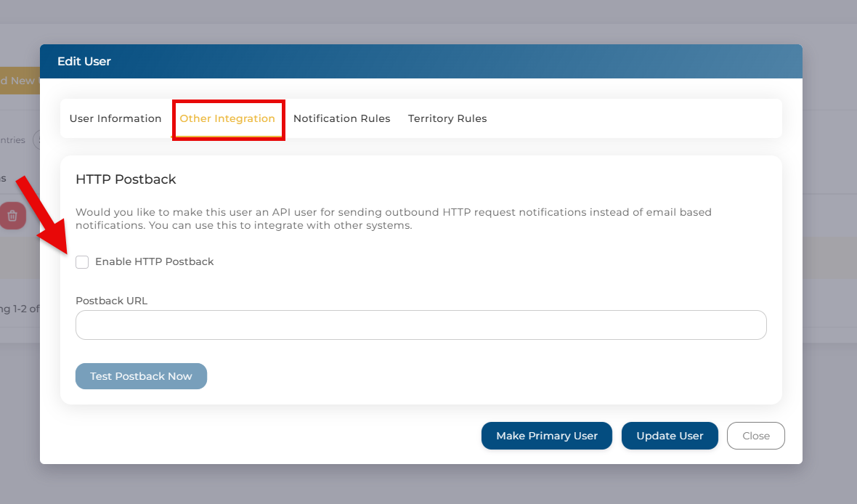Tick the Enable HTTP Postback checkbox
Screen dimensions: 857x504
pyautogui.click(x=82, y=262)
